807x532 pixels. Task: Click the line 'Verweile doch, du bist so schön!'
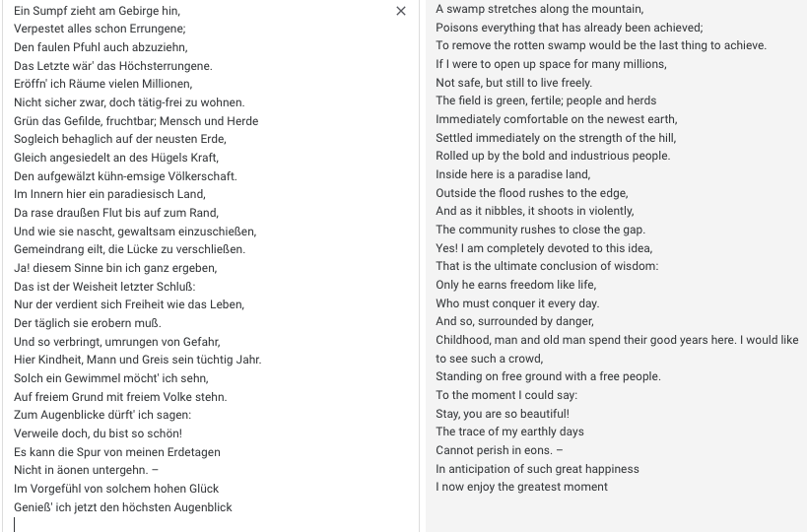[98, 433]
